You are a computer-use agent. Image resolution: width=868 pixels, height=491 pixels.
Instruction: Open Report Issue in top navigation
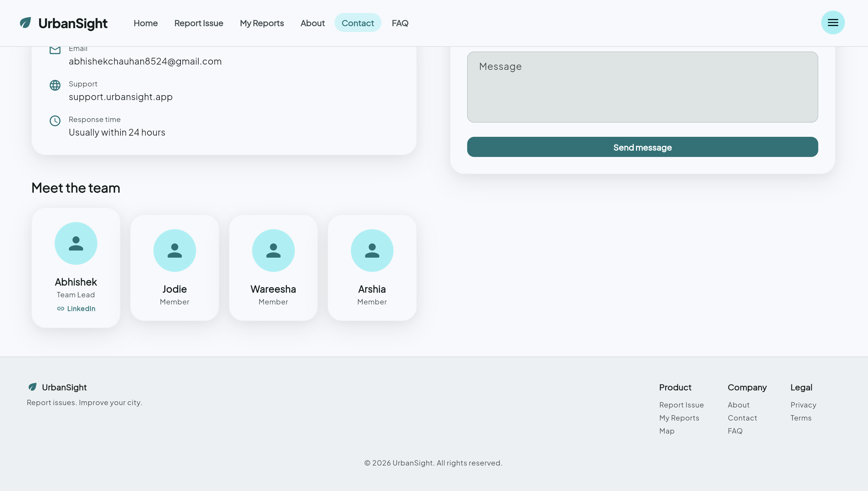199,23
